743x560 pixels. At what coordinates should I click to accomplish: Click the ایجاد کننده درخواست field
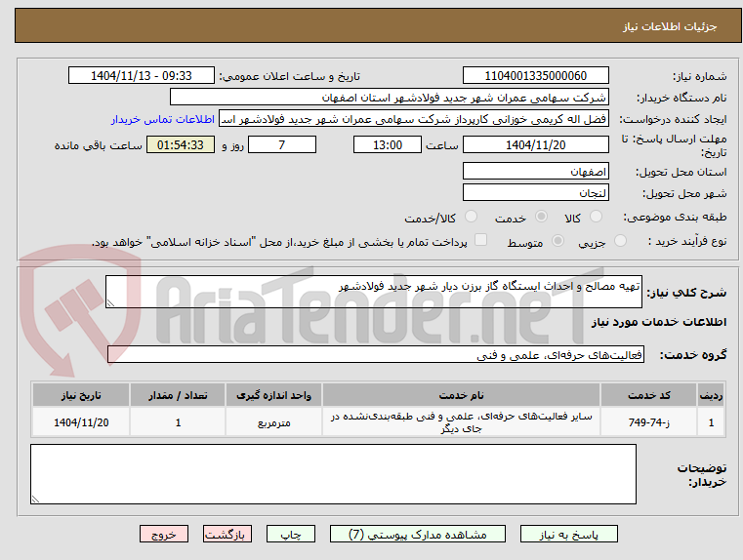(414, 119)
